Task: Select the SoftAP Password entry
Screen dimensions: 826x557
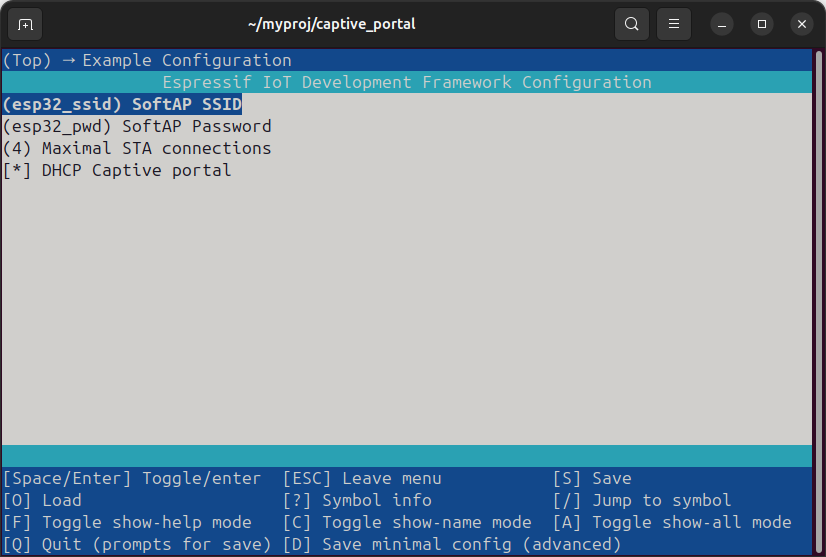Action: (137, 126)
